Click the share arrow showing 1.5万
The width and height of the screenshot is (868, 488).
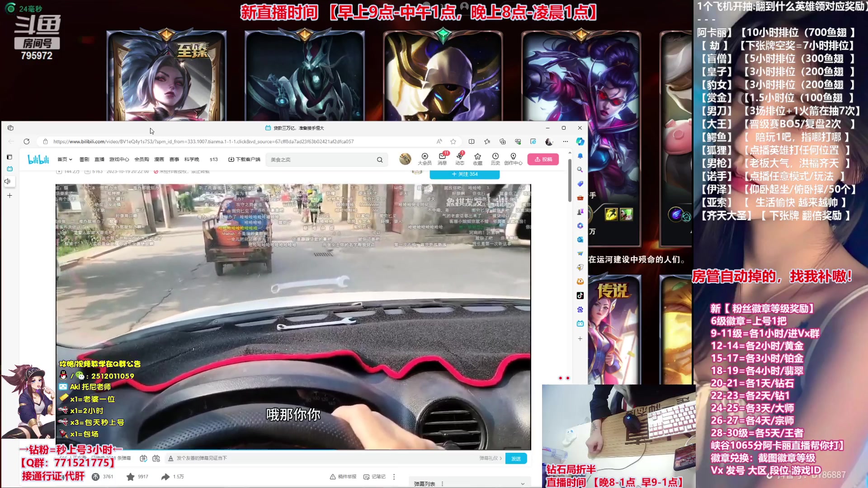(165, 477)
